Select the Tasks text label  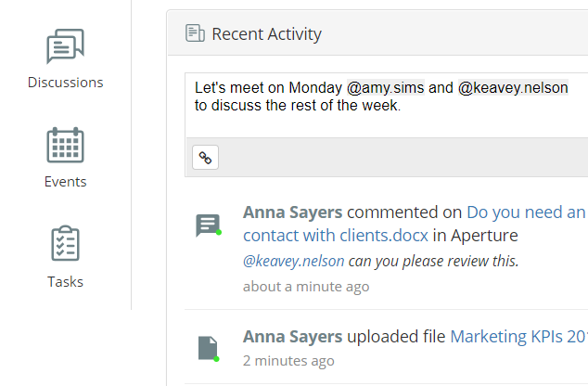65,281
